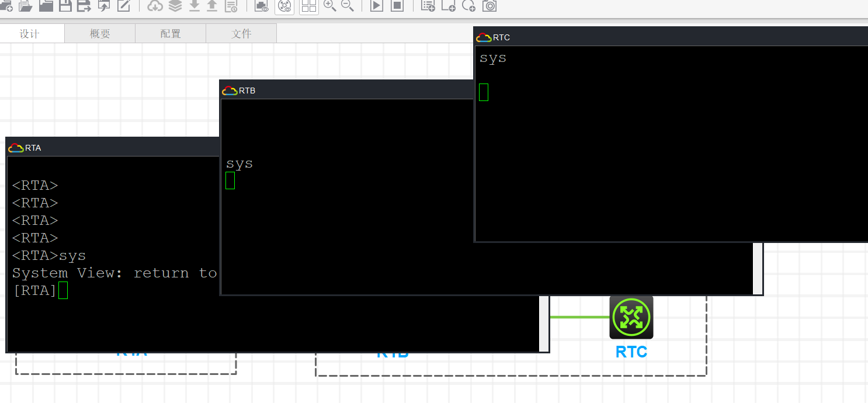Click the new project icon in toolbar

pyautogui.click(x=6, y=6)
